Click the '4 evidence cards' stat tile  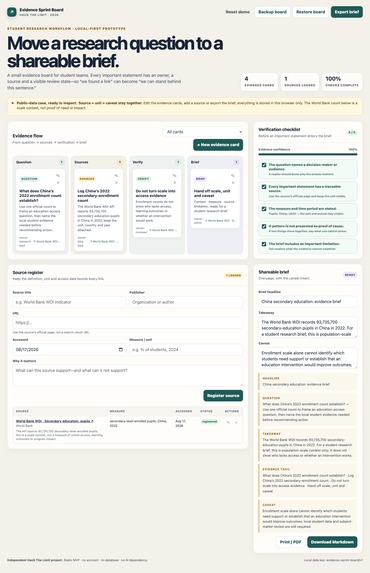point(259,82)
